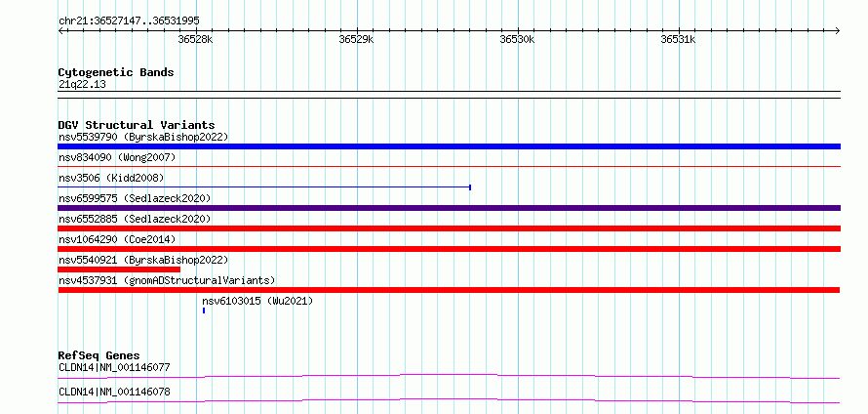Screen dimensions: 868x414
Task: Click the tiny blue marker of nsv6103015
Action: click(x=204, y=310)
